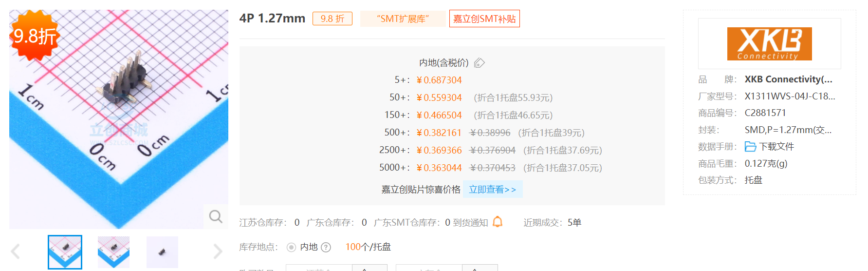Click the 5+ price ¥0.687304
The image size is (868, 271).
pos(439,80)
